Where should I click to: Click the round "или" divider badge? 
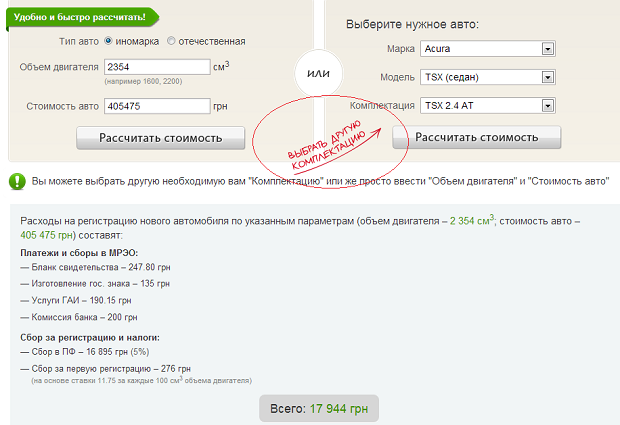(x=318, y=72)
